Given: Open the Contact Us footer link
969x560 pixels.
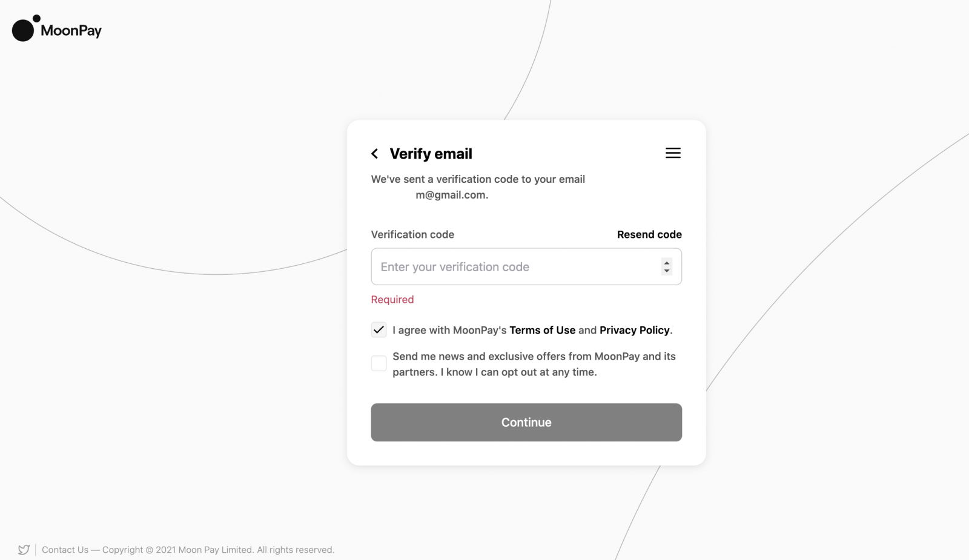Looking at the screenshot, I should [65, 550].
